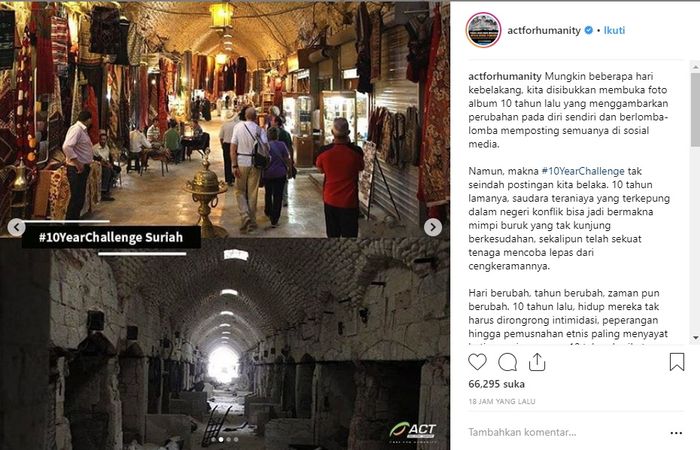Open actforhumanity username in header
The image size is (700, 450).
(544, 30)
